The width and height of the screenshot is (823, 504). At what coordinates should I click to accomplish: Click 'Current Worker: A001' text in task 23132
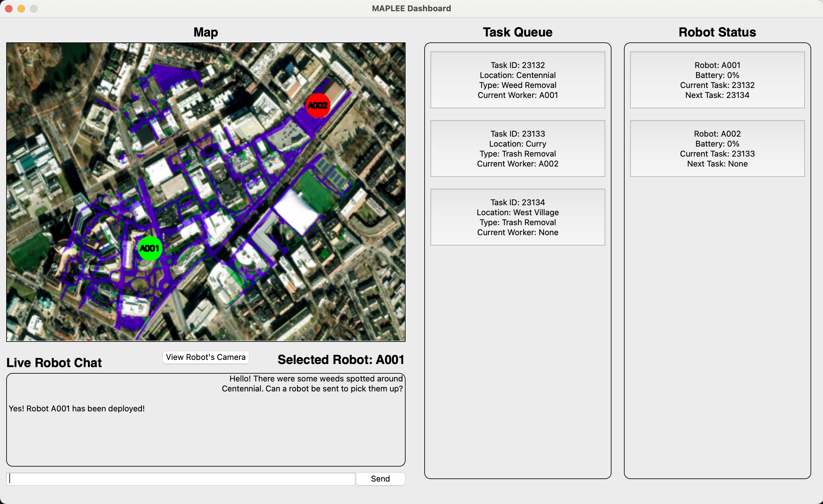(518, 95)
